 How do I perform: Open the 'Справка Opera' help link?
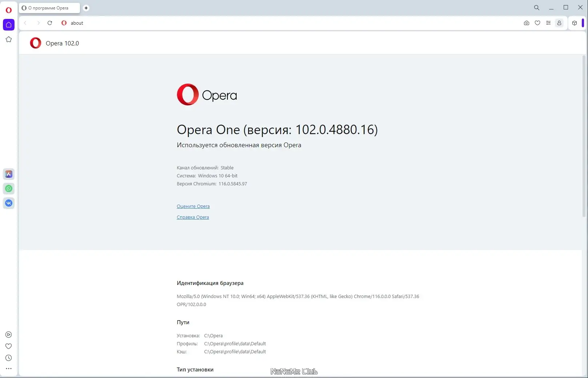click(193, 217)
